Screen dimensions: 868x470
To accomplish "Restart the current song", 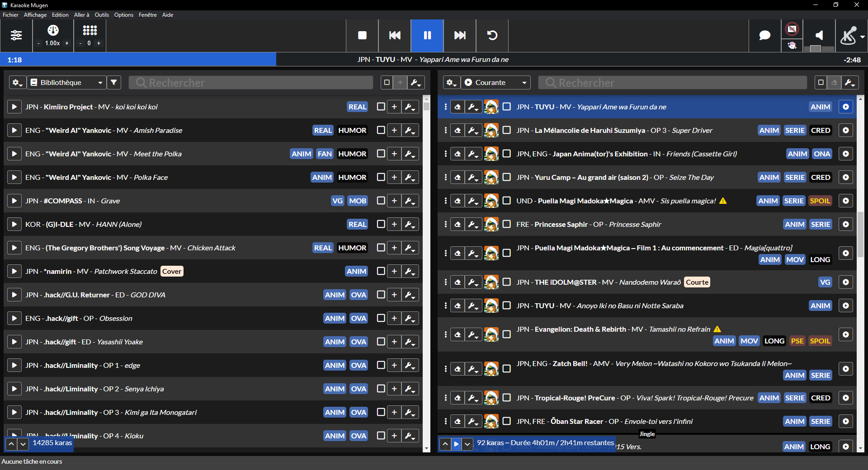I will [x=492, y=35].
